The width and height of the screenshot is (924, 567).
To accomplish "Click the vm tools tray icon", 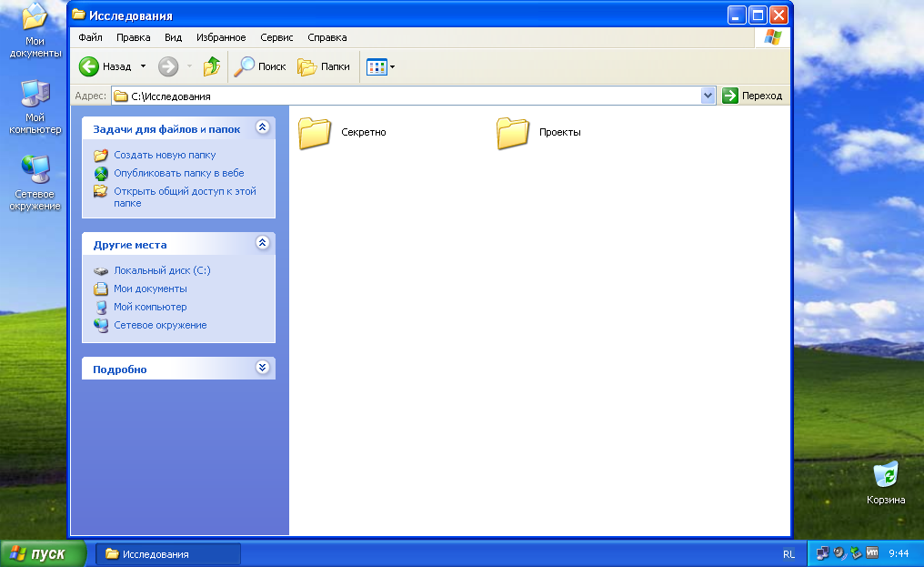I will (873, 553).
